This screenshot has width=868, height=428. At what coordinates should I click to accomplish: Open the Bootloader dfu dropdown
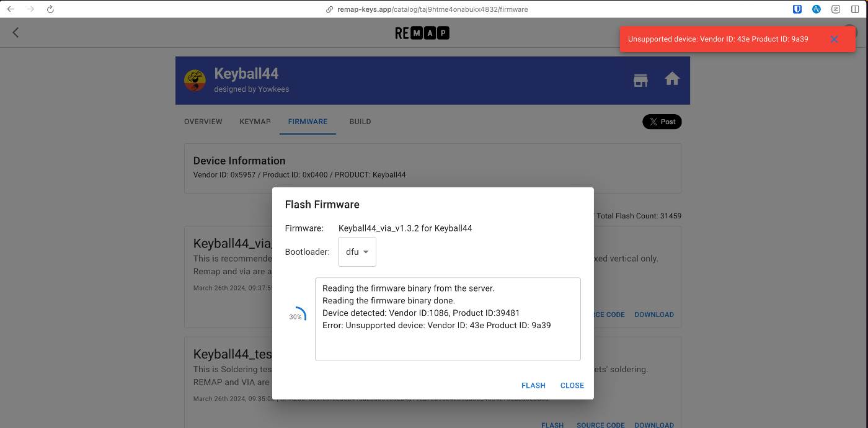[357, 252]
